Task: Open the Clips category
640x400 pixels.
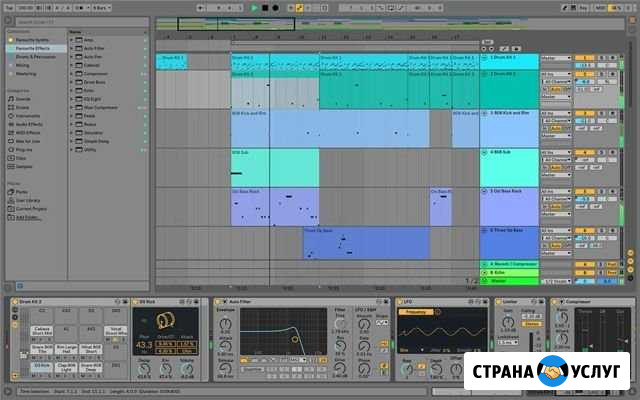Action: tap(21, 158)
